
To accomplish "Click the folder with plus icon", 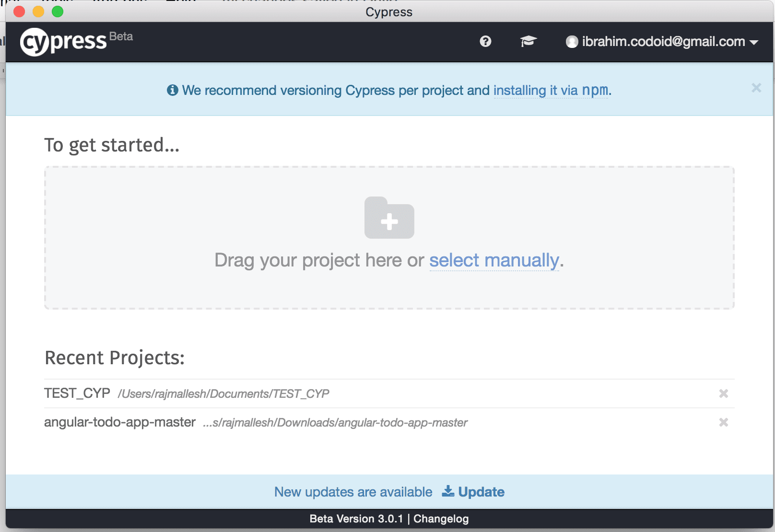I will [x=389, y=218].
